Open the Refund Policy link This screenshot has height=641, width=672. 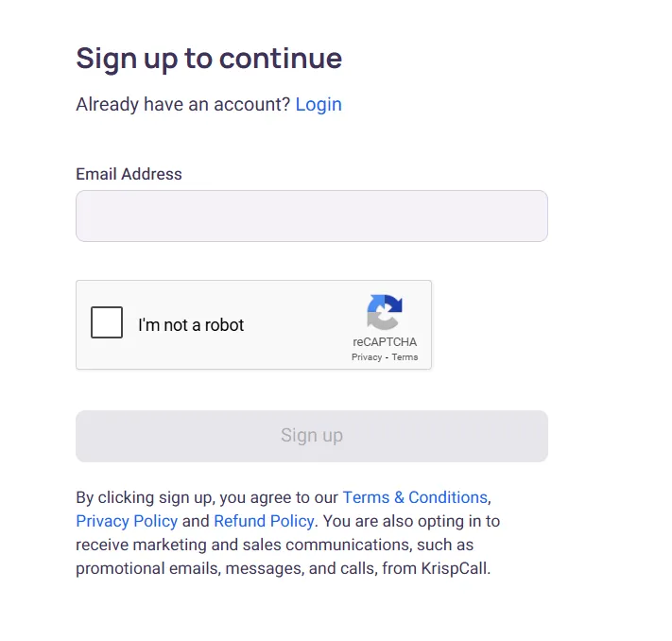click(264, 521)
